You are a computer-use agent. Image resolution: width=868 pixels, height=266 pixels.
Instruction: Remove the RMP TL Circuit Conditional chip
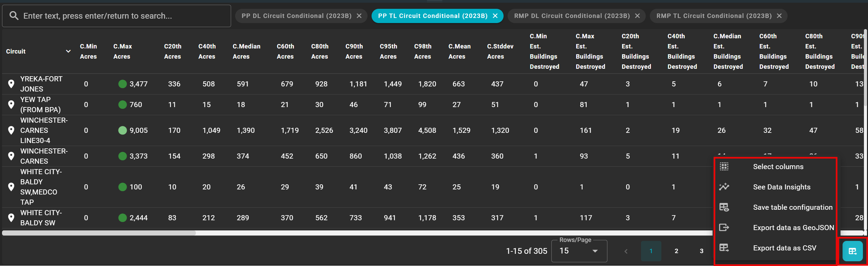[779, 16]
